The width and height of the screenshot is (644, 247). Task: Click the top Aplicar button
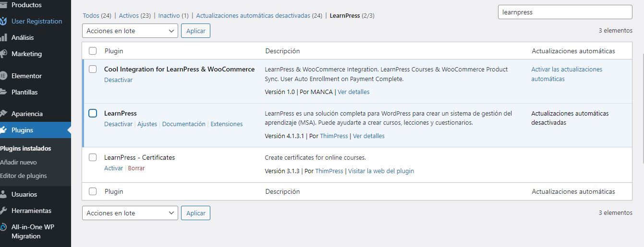click(x=195, y=31)
